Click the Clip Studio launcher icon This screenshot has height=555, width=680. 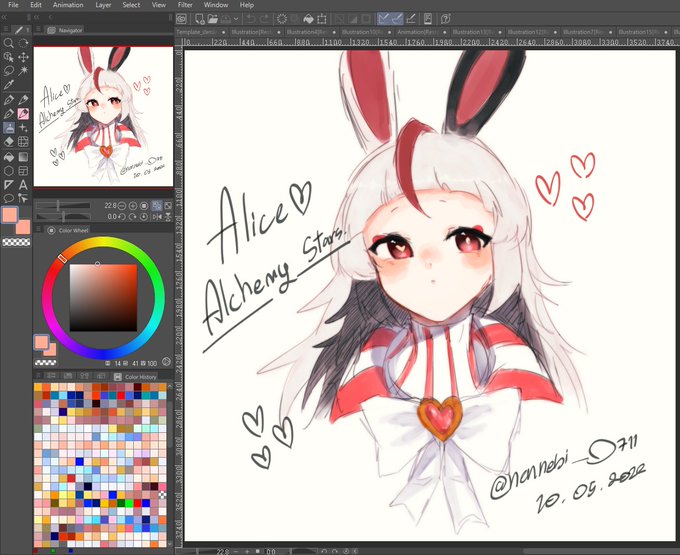[x=181, y=19]
